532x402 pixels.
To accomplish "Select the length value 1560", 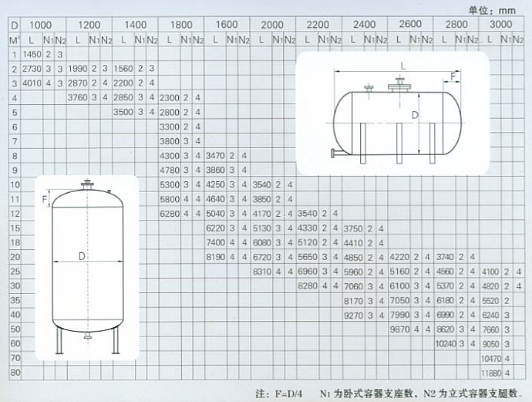I will point(123,69).
